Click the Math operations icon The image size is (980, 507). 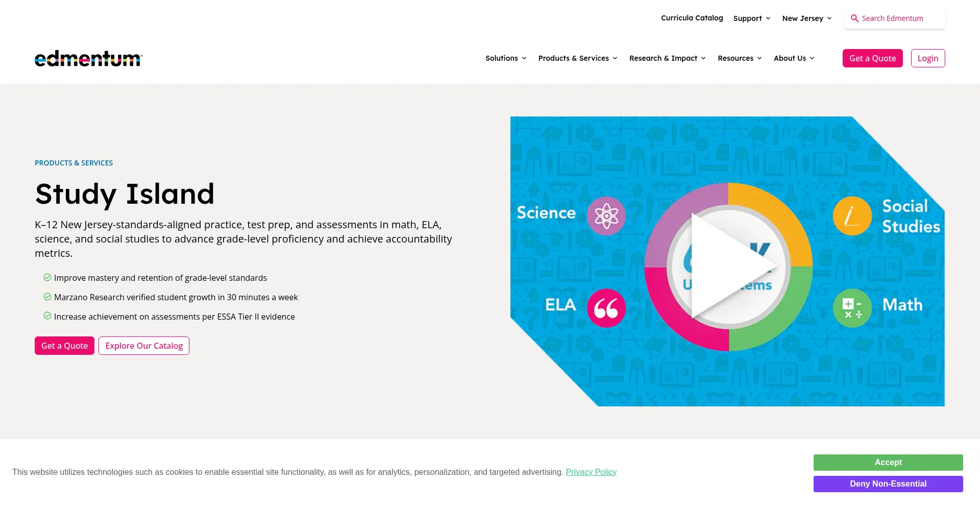852,308
